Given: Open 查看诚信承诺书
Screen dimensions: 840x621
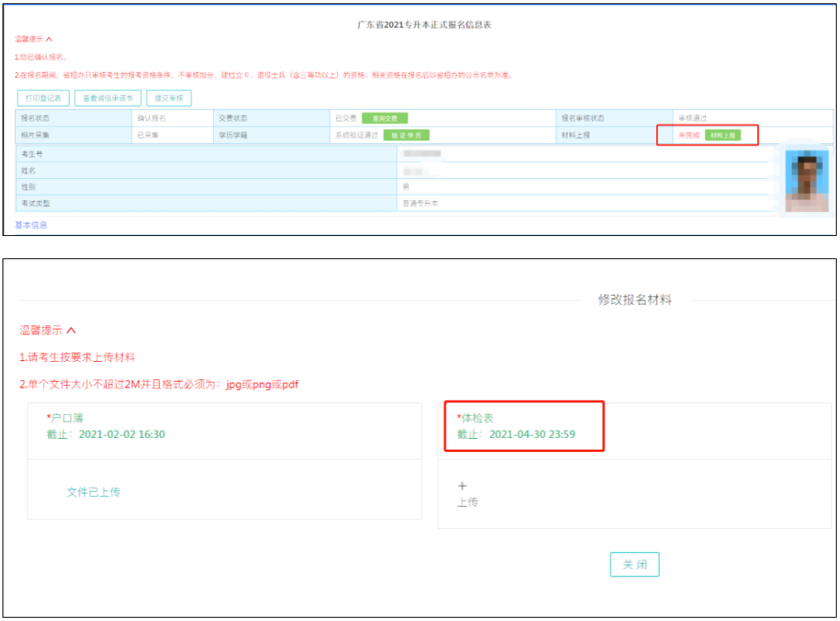Looking at the screenshot, I should point(108,99).
